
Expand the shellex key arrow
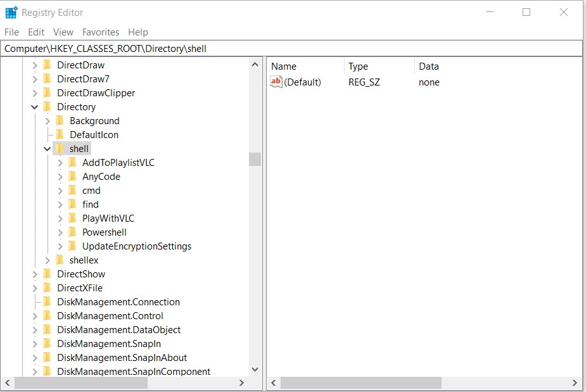48,260
